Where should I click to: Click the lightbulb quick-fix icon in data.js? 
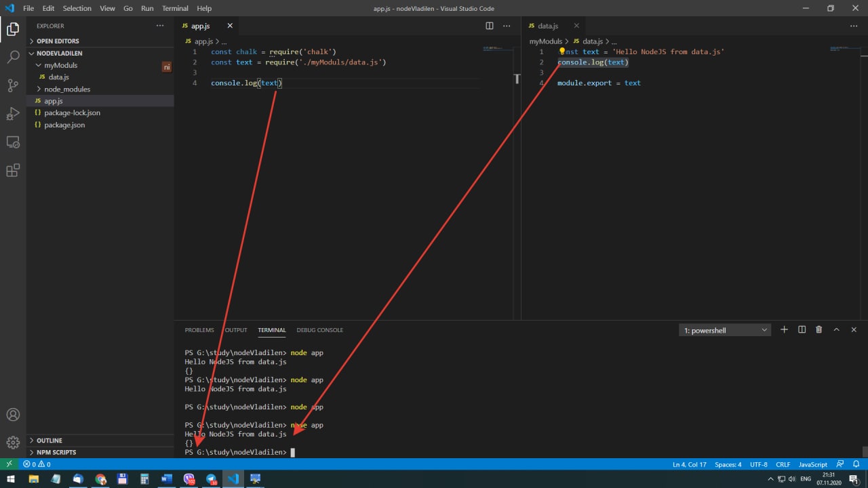561,52
